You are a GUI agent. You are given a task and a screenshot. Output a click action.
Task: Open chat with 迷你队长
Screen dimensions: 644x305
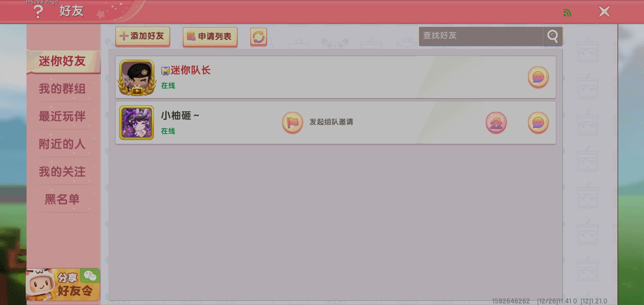538,77
